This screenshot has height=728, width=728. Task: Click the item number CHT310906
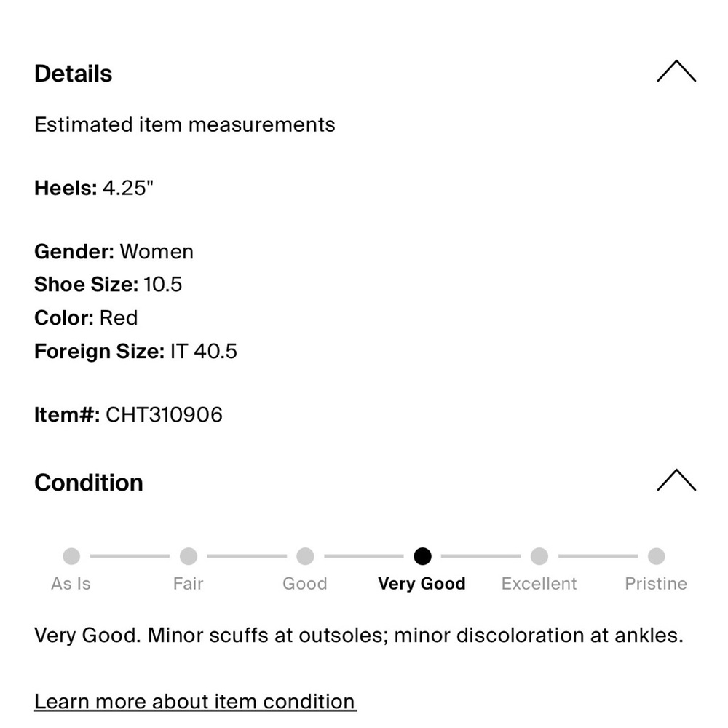pyautogui.click(x=165, y=415)
